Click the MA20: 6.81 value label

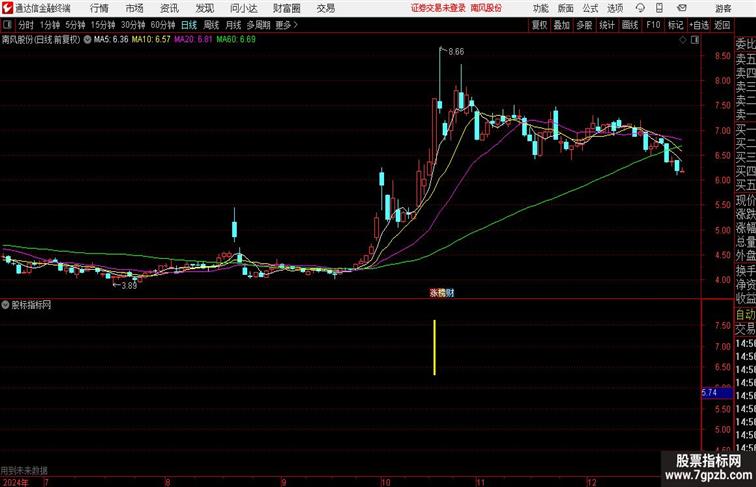[x=193, y=40]
